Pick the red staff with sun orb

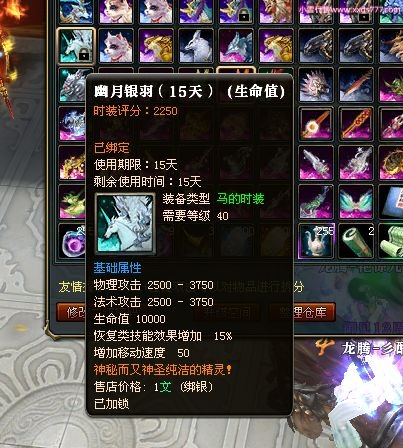(x=316, y=124)
